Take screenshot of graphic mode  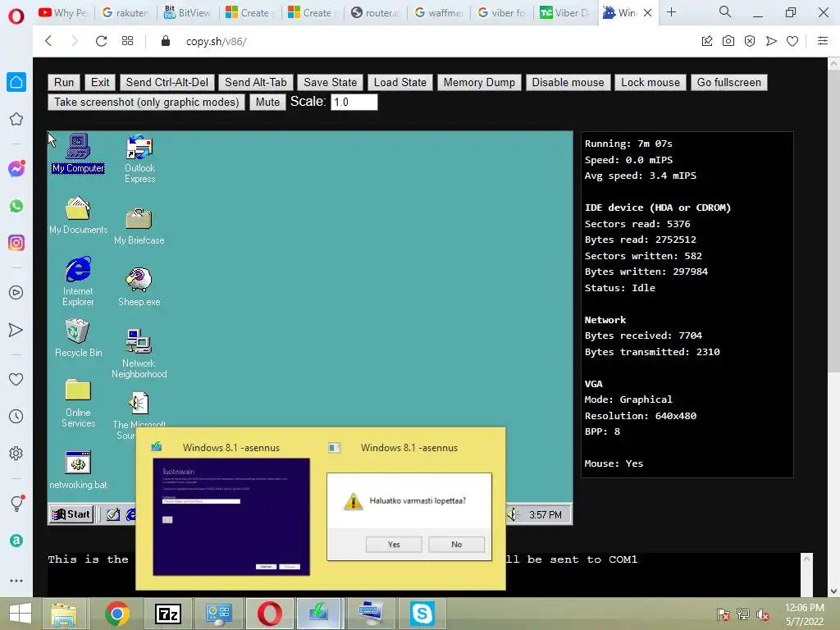[x=146, y=102]
